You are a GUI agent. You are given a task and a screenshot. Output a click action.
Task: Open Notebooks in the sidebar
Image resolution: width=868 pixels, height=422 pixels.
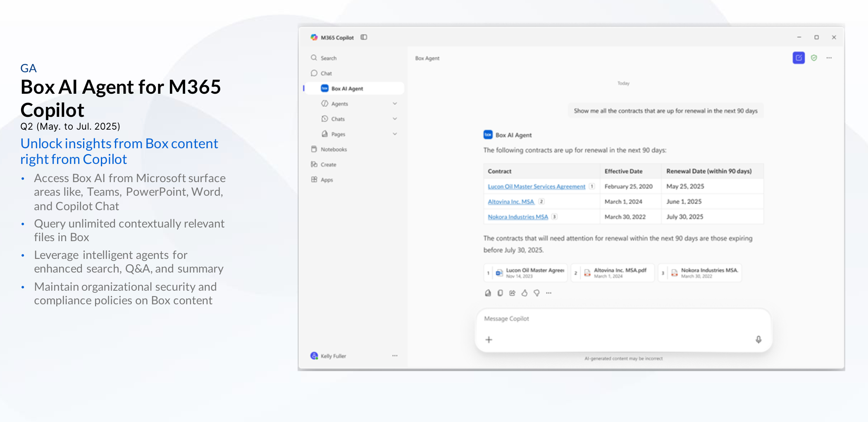click(x=329, y=149)
